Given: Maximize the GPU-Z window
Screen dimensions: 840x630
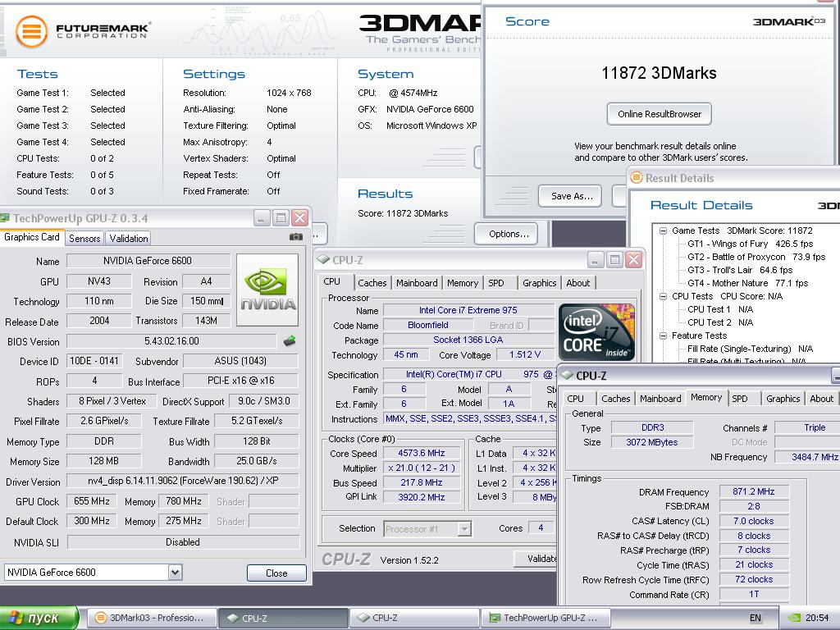Looking at the screenshot, I should coord(281,218).
